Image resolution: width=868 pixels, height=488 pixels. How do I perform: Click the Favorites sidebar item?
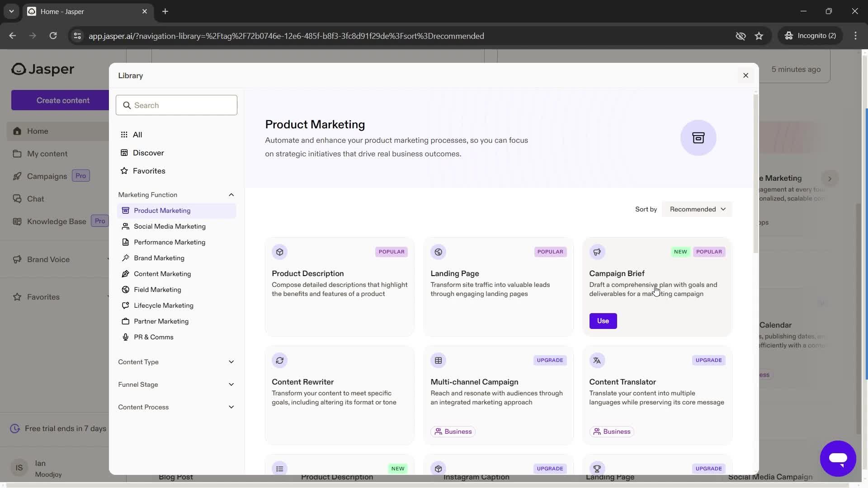[43, 297]
